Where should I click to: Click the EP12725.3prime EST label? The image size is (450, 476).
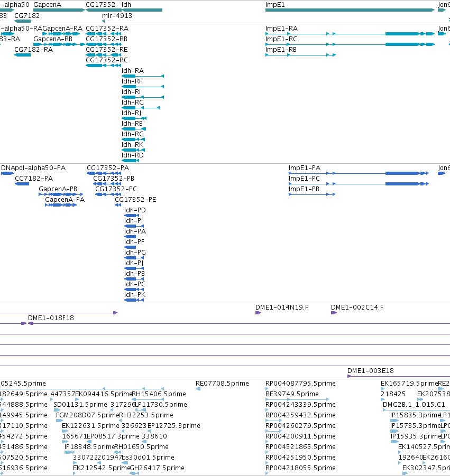point(174,426)
